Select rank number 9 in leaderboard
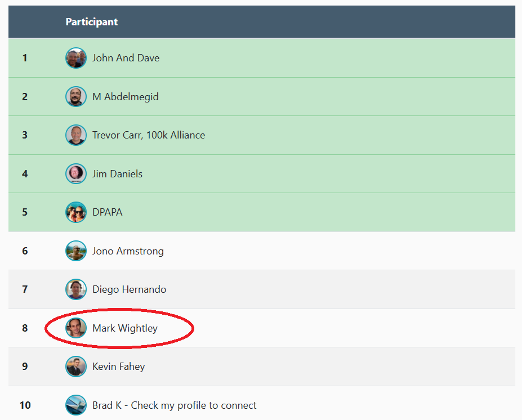The width and height of the screenshot is (522, 420). click(25, 367)
